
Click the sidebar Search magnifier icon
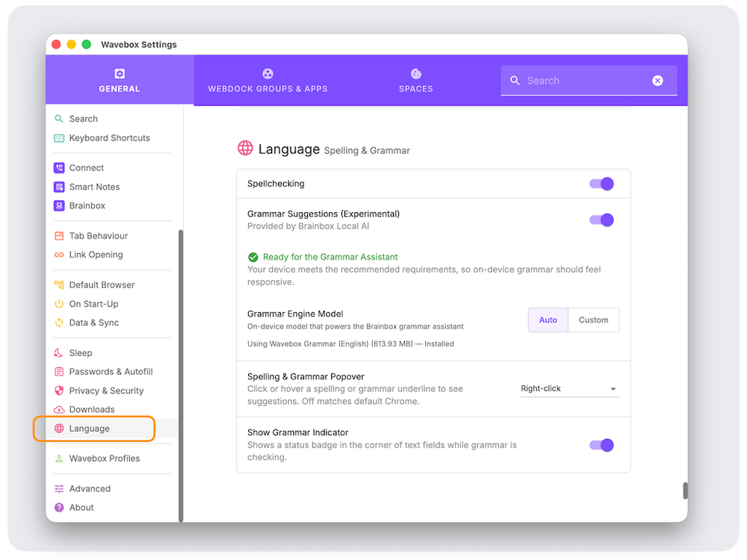(x=59, y=119)
